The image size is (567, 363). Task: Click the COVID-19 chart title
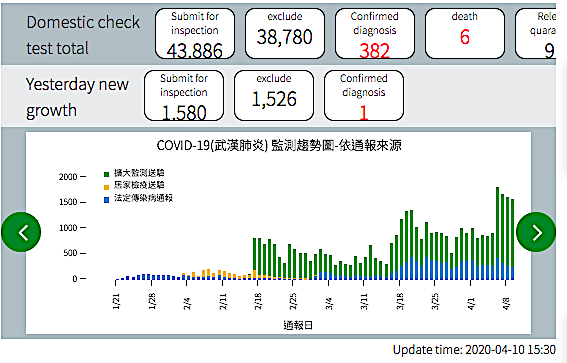click(279, 146)
